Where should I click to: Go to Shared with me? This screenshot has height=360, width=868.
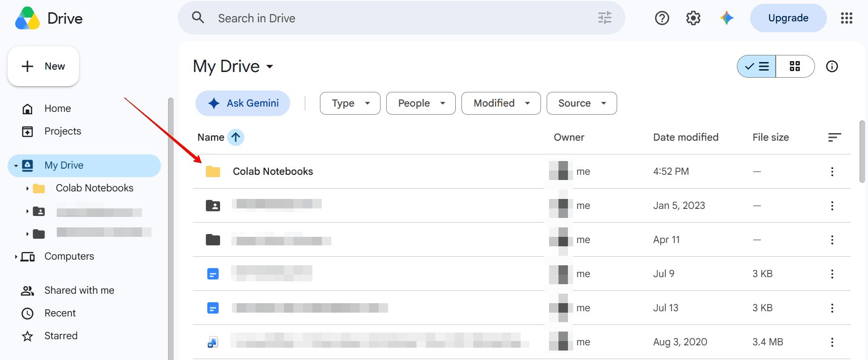tap(80, 290)
